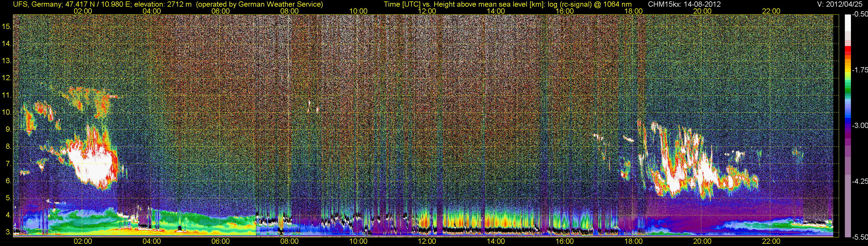Click the '6.' km height axis label
This screenshot has height=246, width=868.
pos(8,181)
